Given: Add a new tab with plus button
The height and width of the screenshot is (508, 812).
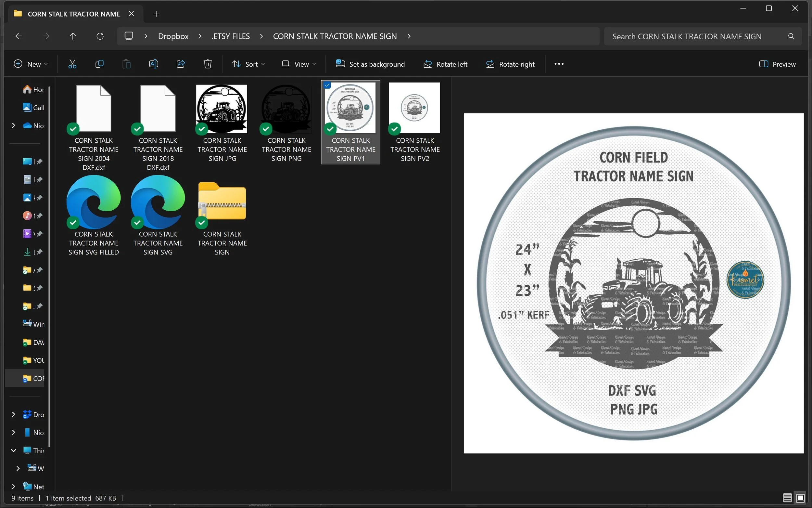Looking at the screenshot, I should (156, 14).
